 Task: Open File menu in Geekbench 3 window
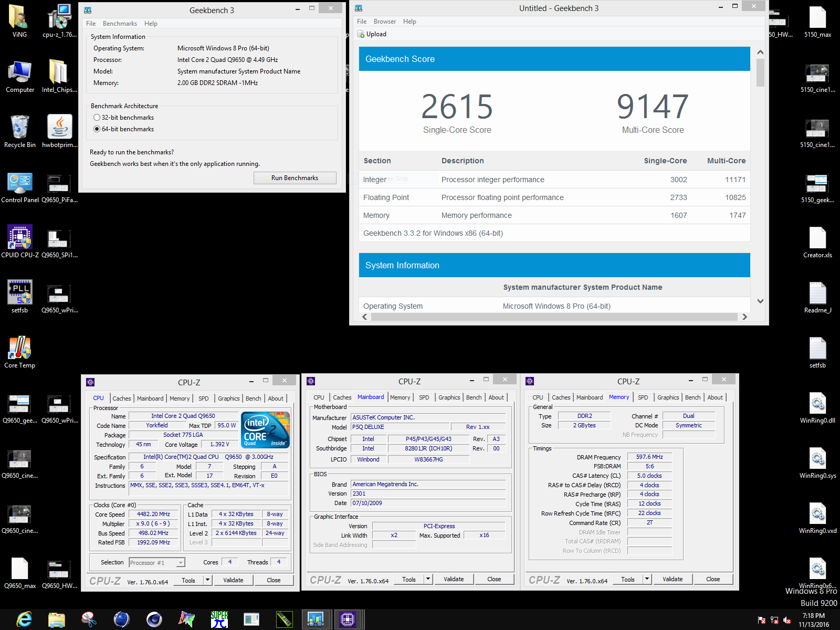[x=91, y=24]
